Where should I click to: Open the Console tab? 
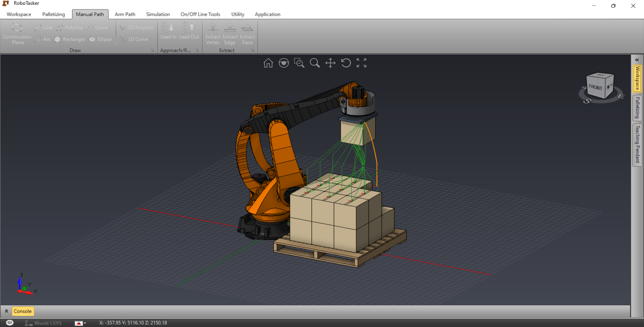23,311
